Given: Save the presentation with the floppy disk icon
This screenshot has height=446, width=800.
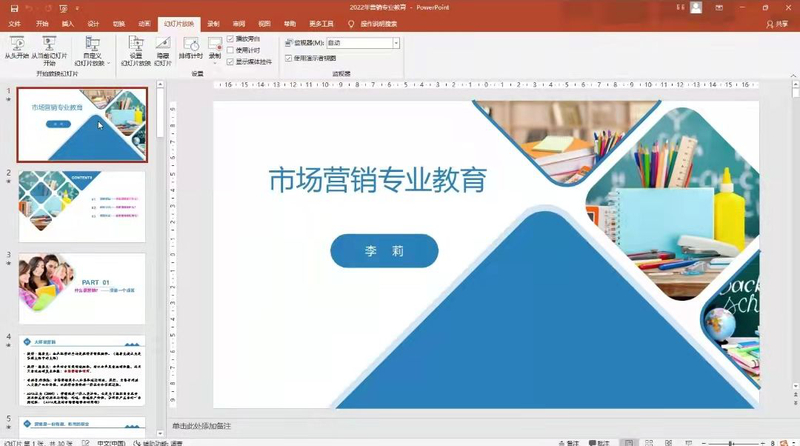Looking at the screenshot, I should point(14,8).
